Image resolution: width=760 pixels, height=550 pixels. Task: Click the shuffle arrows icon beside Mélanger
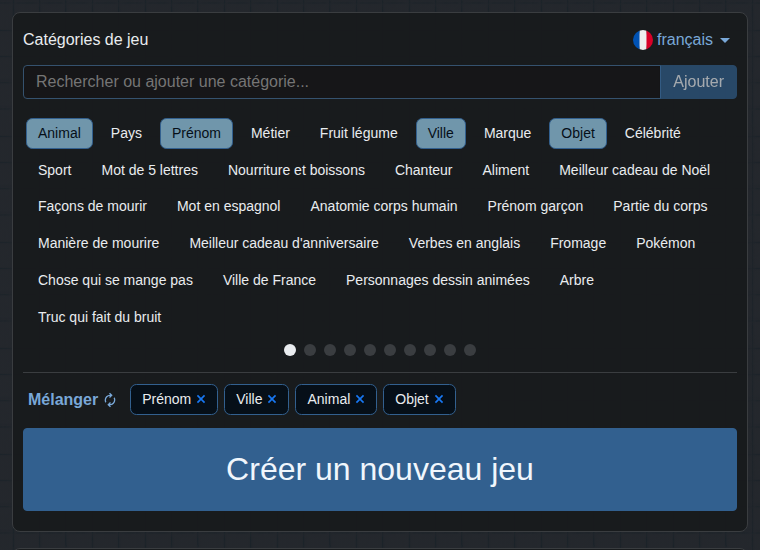(x=111, y=400)
